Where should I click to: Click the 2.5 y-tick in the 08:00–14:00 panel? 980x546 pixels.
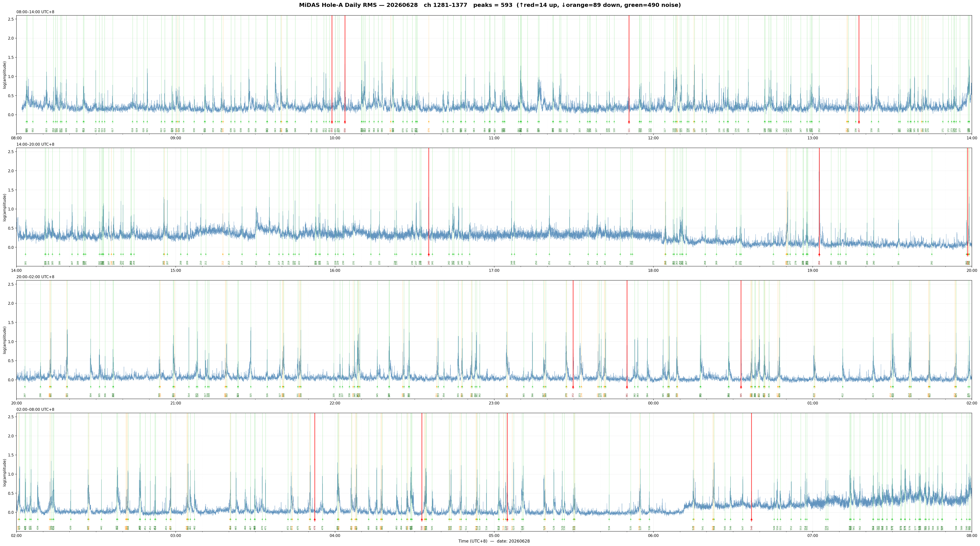click(x=11, y=19)
